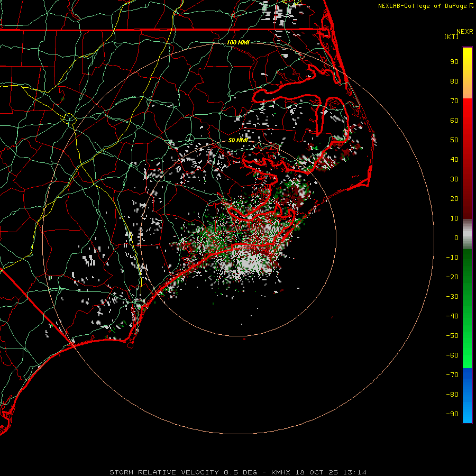Click the KMHX radar site identifier
This screenshot has width=476, height=476.
[280, 472]
